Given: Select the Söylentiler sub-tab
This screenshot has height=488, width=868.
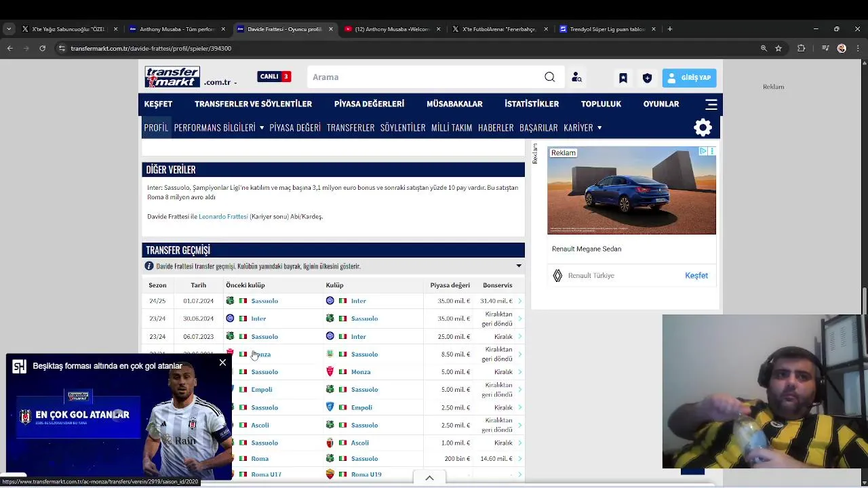Looking at the screenshot, I should pos(403,127).
